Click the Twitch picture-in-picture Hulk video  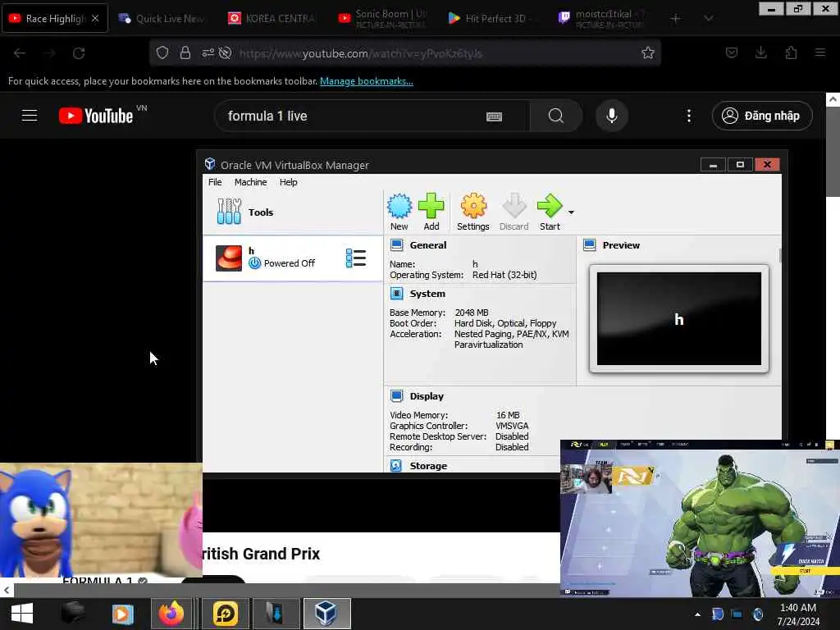coord(700,518)
